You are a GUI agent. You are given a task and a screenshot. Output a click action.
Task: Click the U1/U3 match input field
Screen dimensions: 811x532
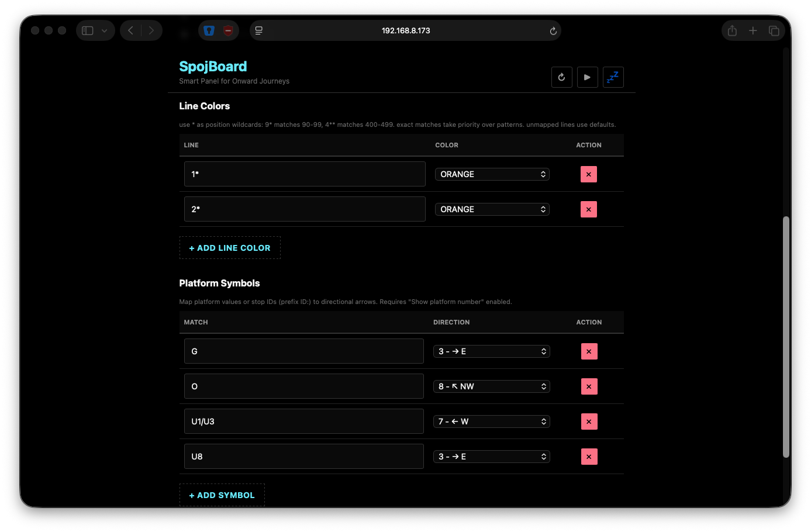(303, 422)
